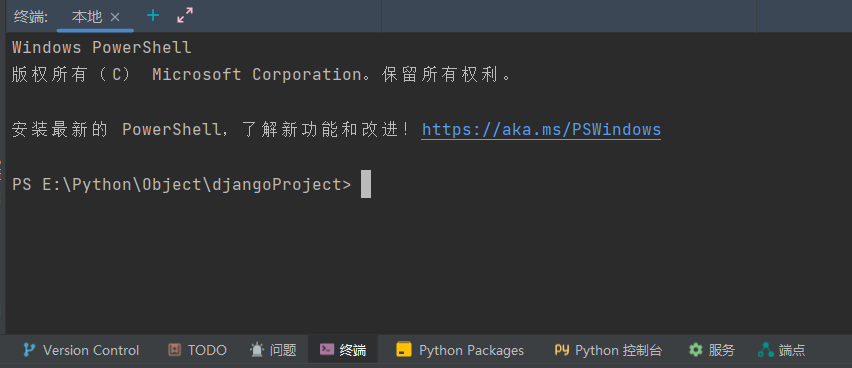This screenshot has height=368, width=852.
Task: Click the Version Control branch icon
Action: coord(29,350)
